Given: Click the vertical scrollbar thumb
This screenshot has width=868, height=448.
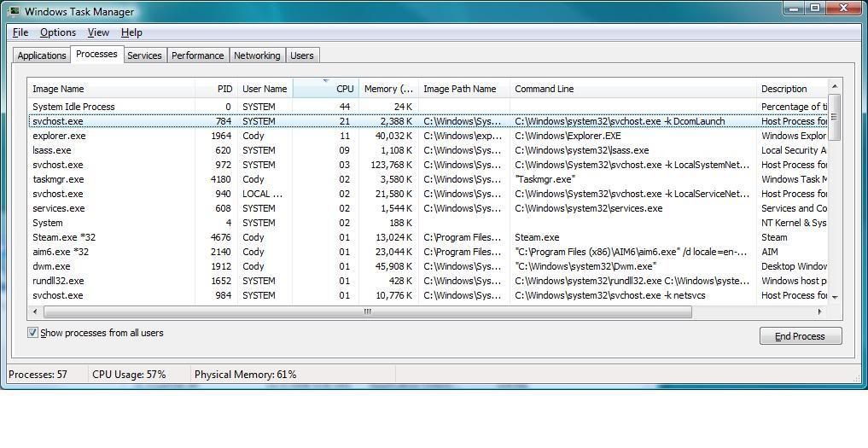Looking at the screenshot, I should click(x=835, y=117).
